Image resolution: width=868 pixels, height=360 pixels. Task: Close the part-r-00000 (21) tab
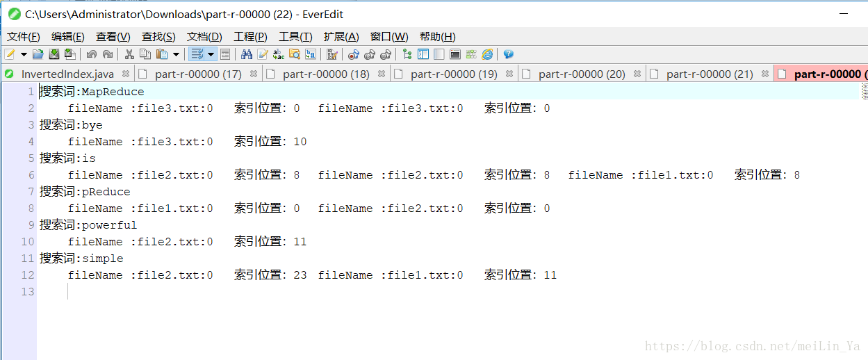pyautogui.click(x=765, y=74)
